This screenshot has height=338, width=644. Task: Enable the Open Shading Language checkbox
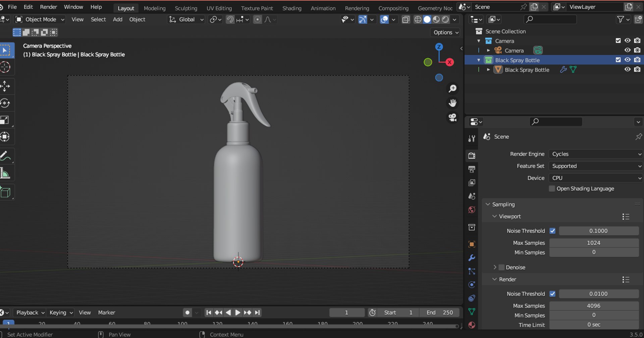[552, 189]
